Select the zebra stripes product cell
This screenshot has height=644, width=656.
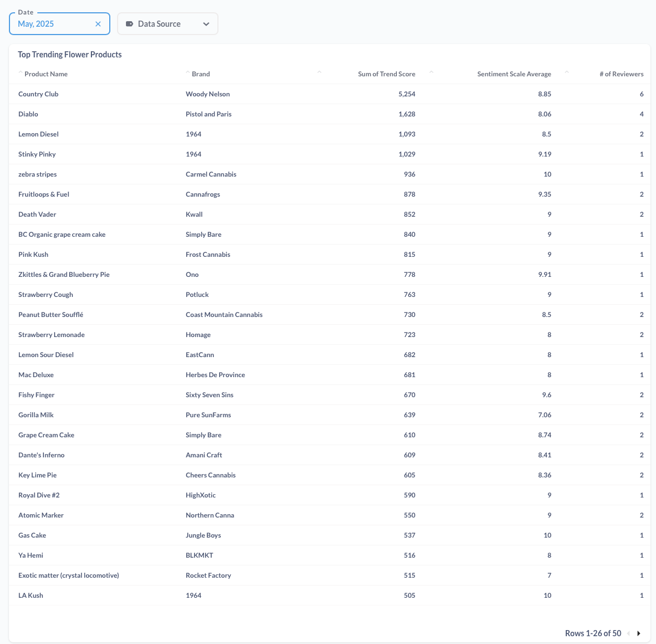38,174
